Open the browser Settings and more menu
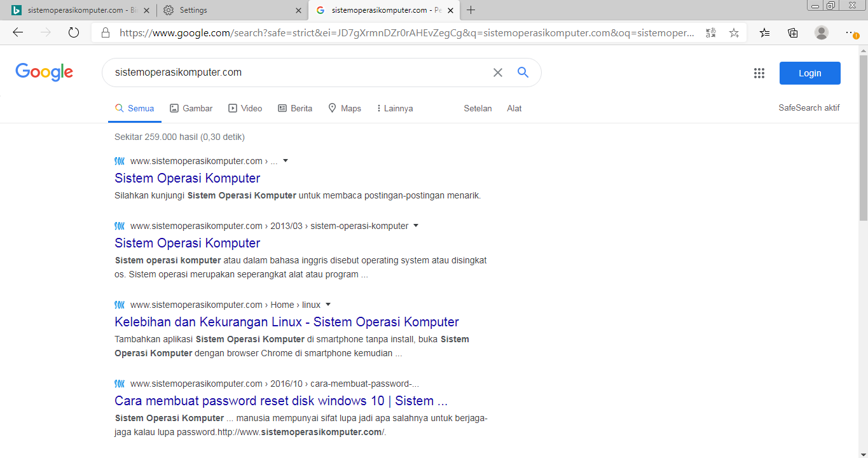 pyautogui.click(x=851, y=33)
